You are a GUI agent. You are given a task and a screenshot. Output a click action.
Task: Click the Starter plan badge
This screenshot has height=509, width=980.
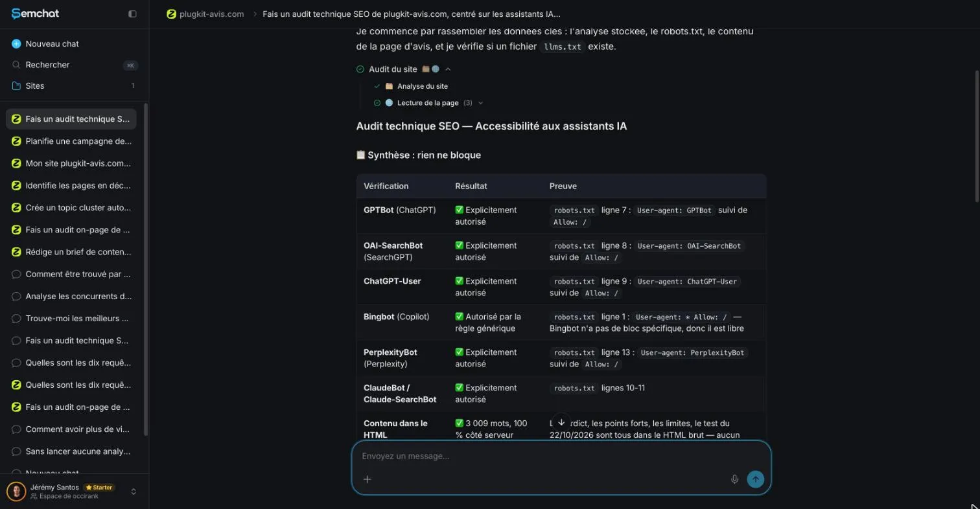point(99,488)
